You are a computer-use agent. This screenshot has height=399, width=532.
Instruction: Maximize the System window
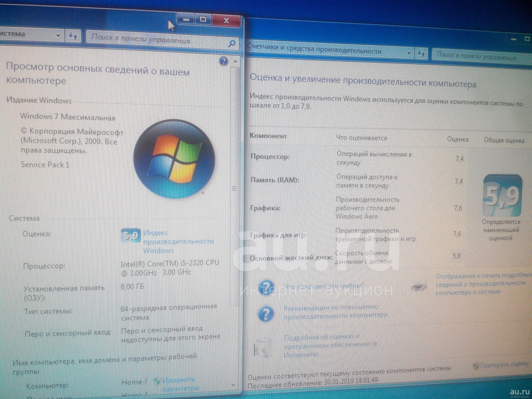[x=203, y=19]
